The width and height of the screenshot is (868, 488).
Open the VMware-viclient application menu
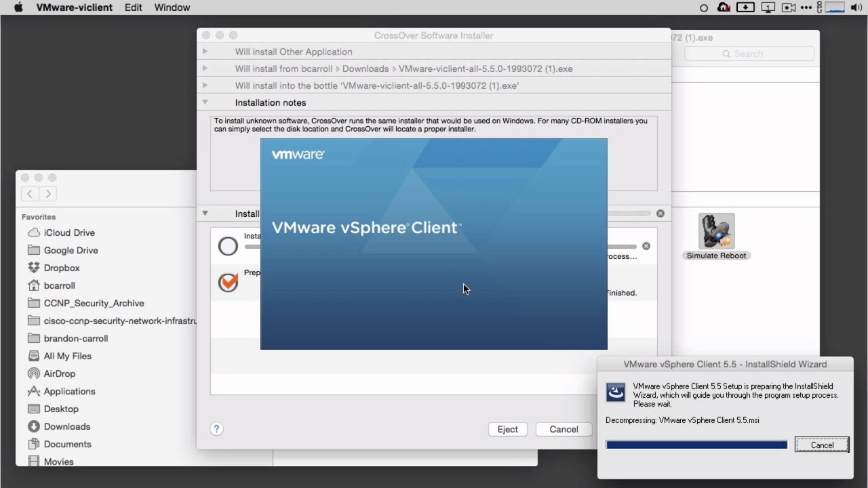[x=75, y=7]
